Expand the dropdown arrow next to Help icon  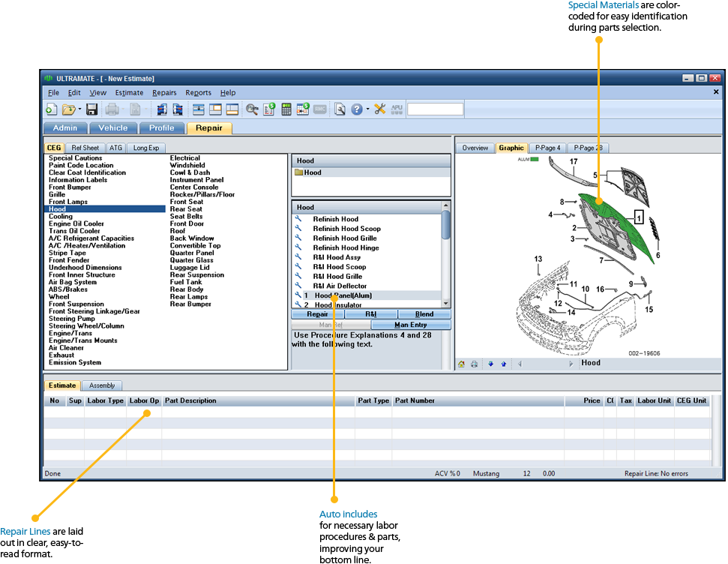click(367, 109)
